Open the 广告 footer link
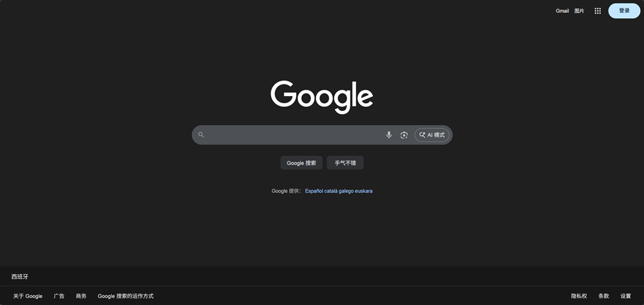The width and height of the screenshot is (644, 305). pos(59,296)
